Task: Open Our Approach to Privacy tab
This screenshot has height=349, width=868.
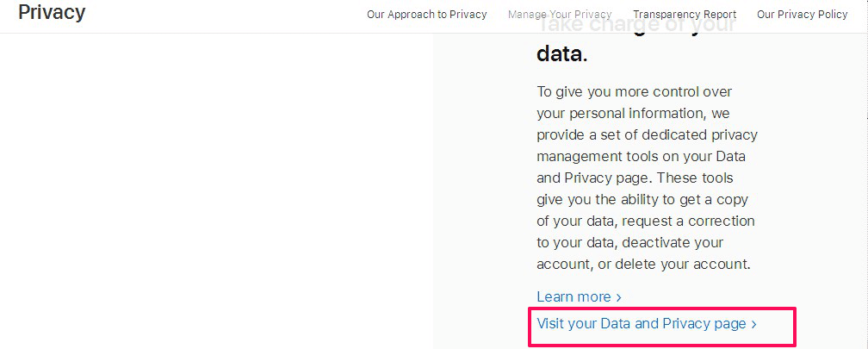Action: point(426,15)
